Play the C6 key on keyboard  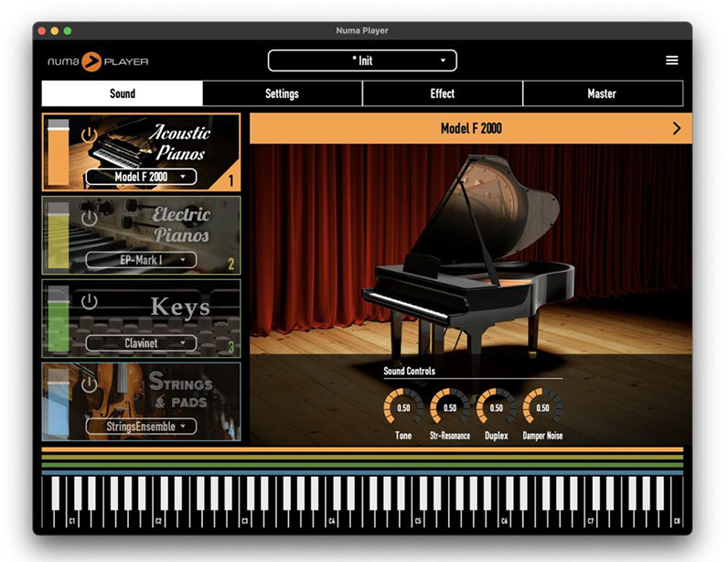[504, 518]
